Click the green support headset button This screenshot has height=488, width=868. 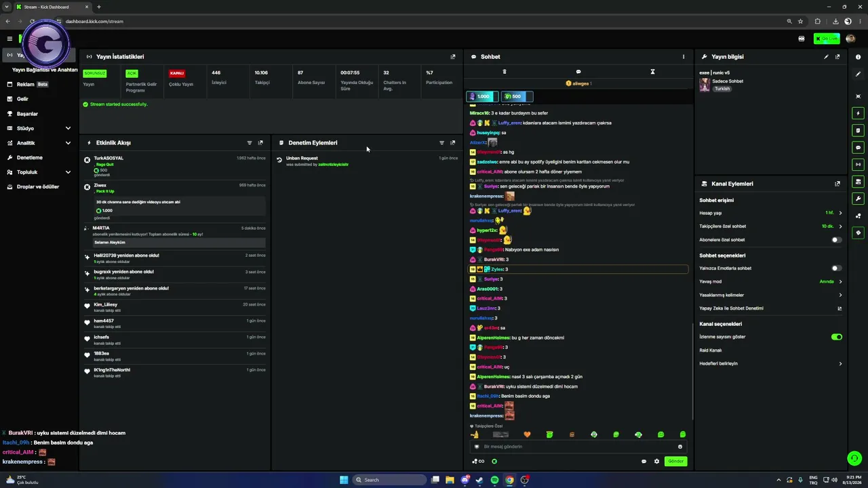tap(854, 459)
